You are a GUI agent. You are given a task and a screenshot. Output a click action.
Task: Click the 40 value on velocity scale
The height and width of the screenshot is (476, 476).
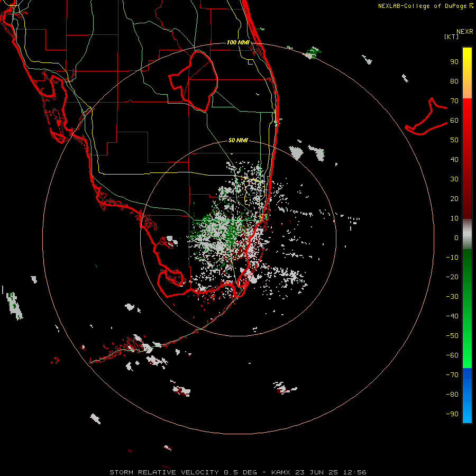coord(454,159)
